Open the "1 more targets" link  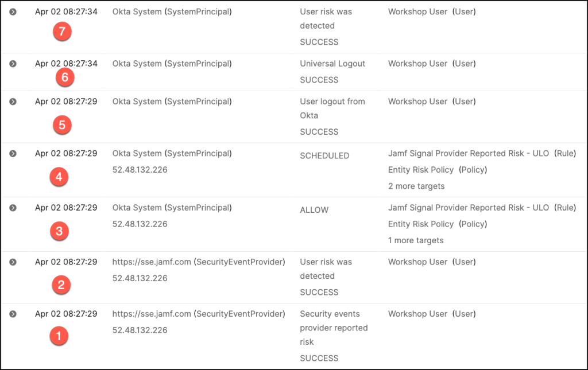coord(416,240)
